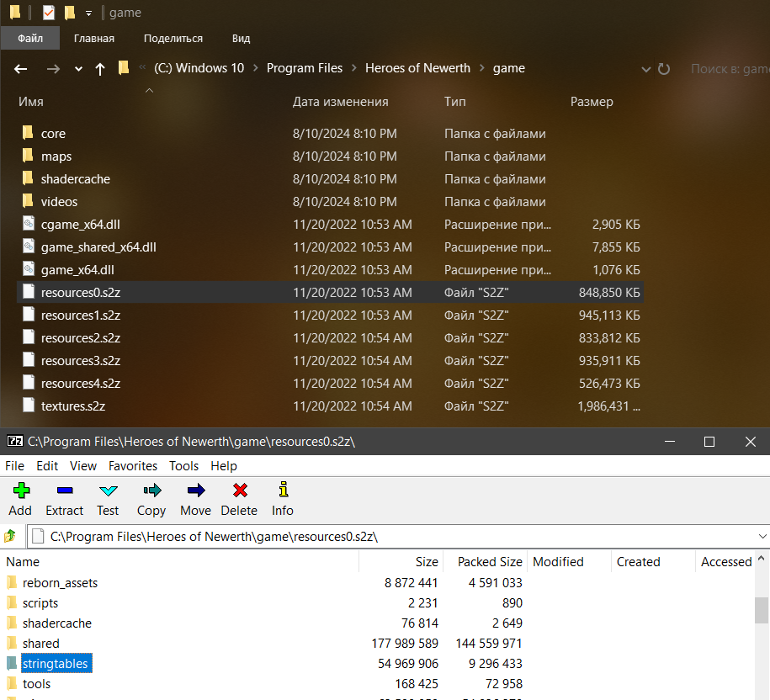Expand breadcrumb chevron after Program Files
The image size is (770, 700).
(x=353, y=68)
